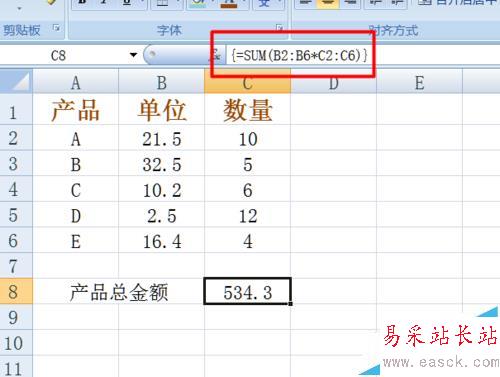This screenshot has height=377, width=500.
Task: Expand the Name Box dropdown arrow
Action: [x=134, y=55]
